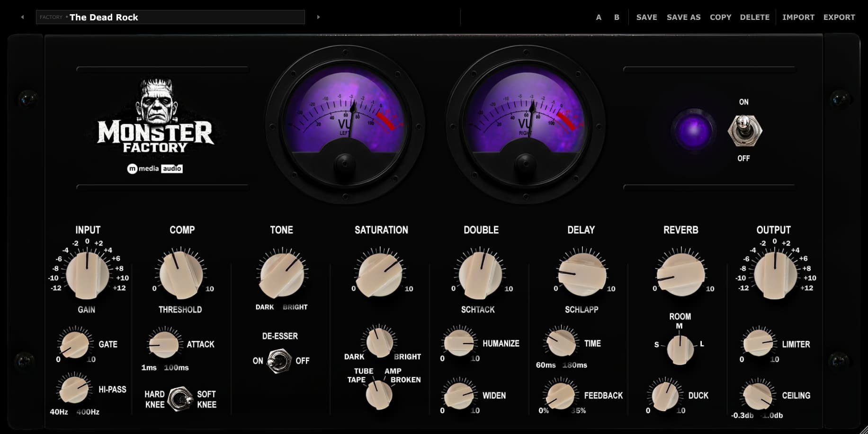Click the DELETE preset button

click(x=754, y=17)
